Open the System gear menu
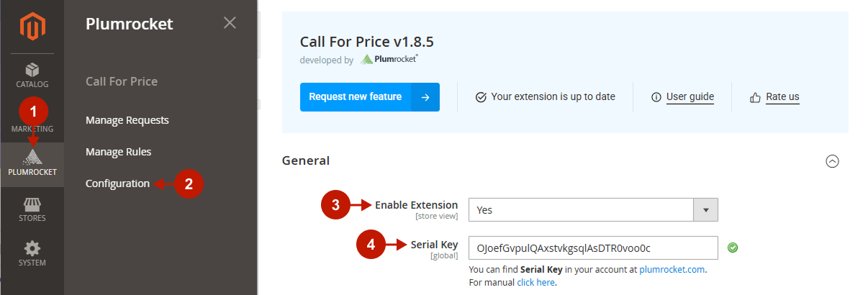Screen dimensions: 868x295 (32, 254)
